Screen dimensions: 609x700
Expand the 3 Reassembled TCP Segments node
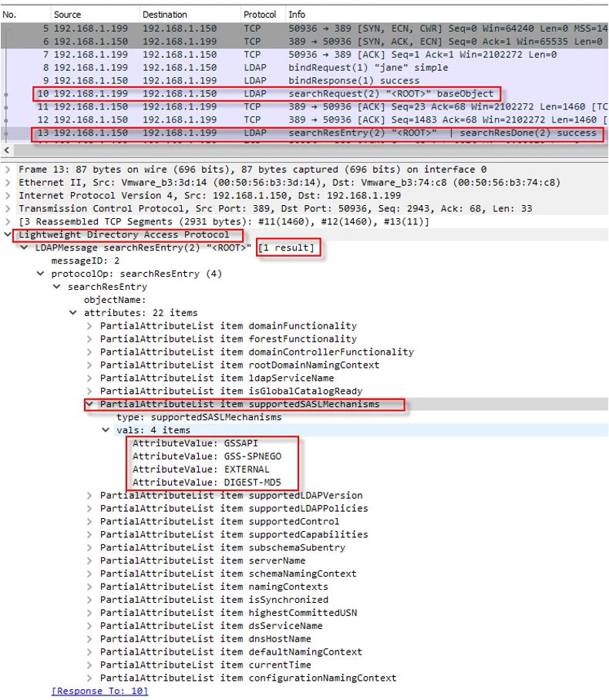(8, 222)
